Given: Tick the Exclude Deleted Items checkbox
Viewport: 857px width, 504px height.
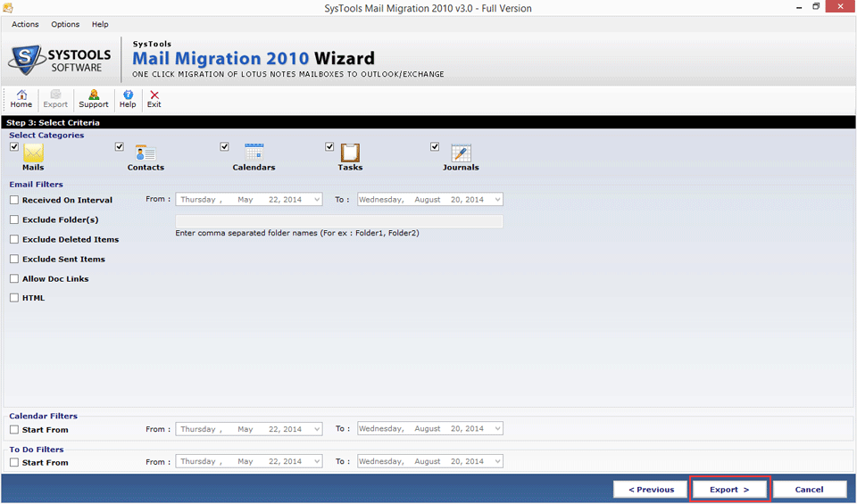Looking at the screenshot, I should pos(14,240).
